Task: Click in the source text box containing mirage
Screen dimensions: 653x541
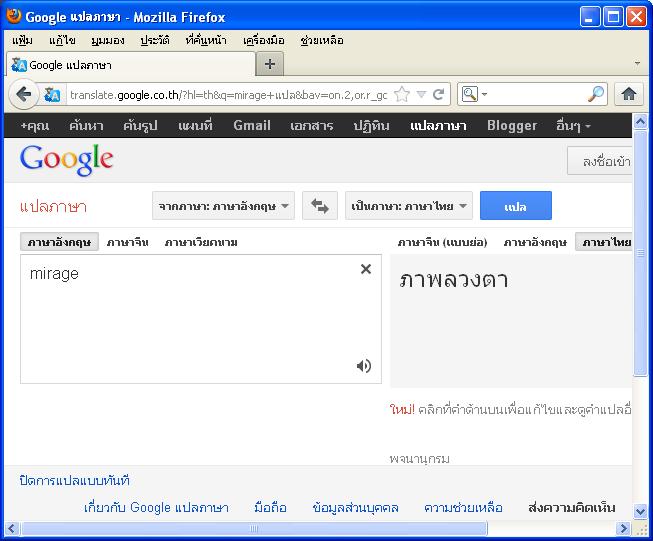Action: click(x=201, y=319)
